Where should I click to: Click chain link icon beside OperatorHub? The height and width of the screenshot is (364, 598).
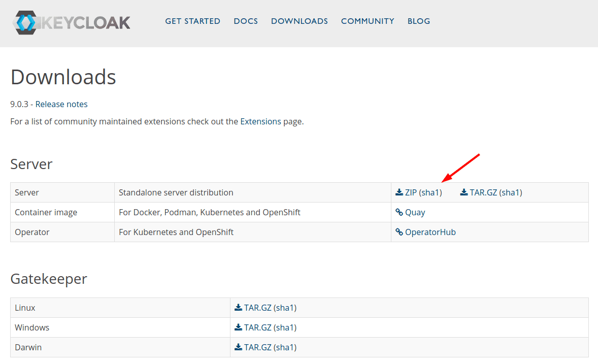[400, 232]
